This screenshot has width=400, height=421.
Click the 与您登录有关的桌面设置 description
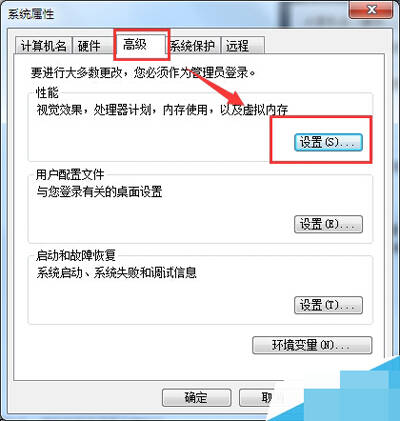pyautogui.click(x=99, y=192)
